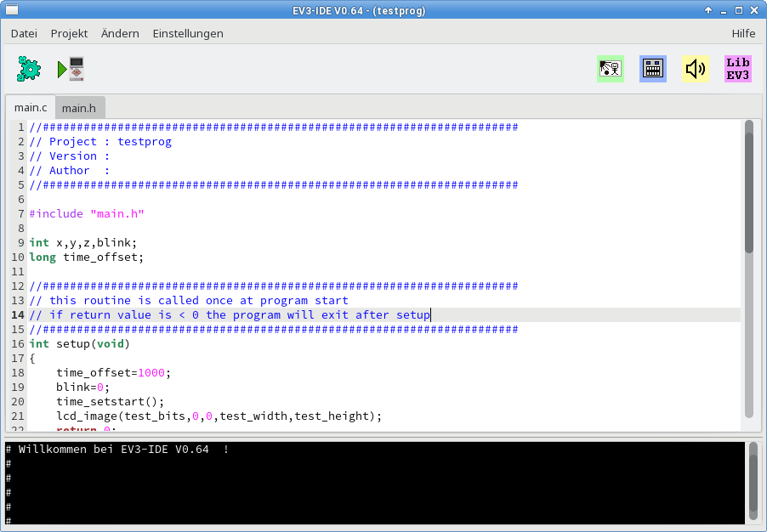Open the Einstellungen menu
Viewport: 767px width, 532px height.
(188, 33)
